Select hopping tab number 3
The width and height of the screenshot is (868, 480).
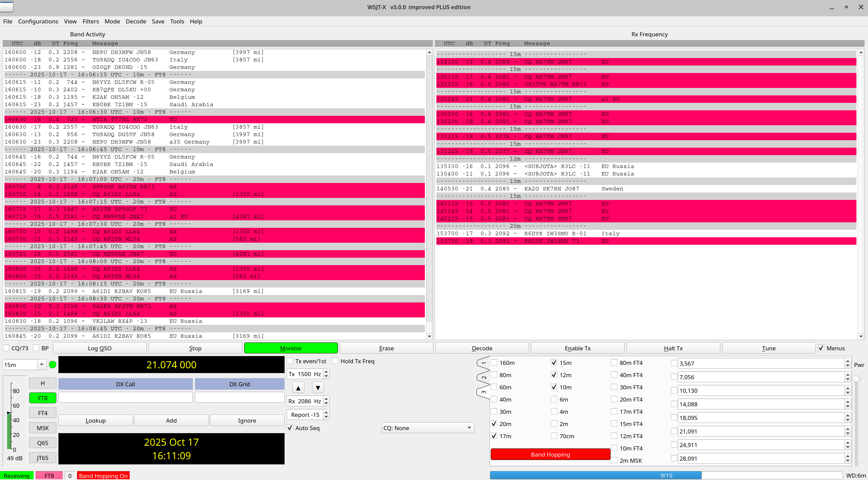[x=484, y=392]
